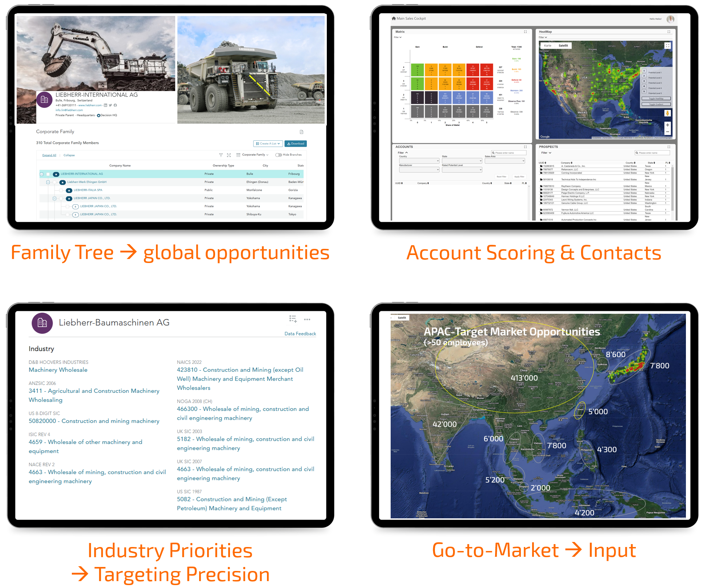Maximize the PROSPECTS panel
724x588 pixels.
[x=669, y=147]
